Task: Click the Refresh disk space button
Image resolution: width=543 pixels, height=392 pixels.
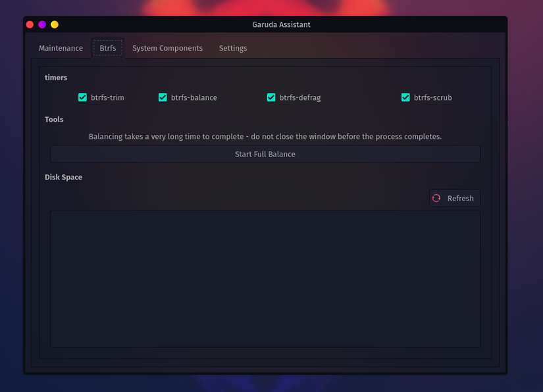Action: tap(455, 198)
